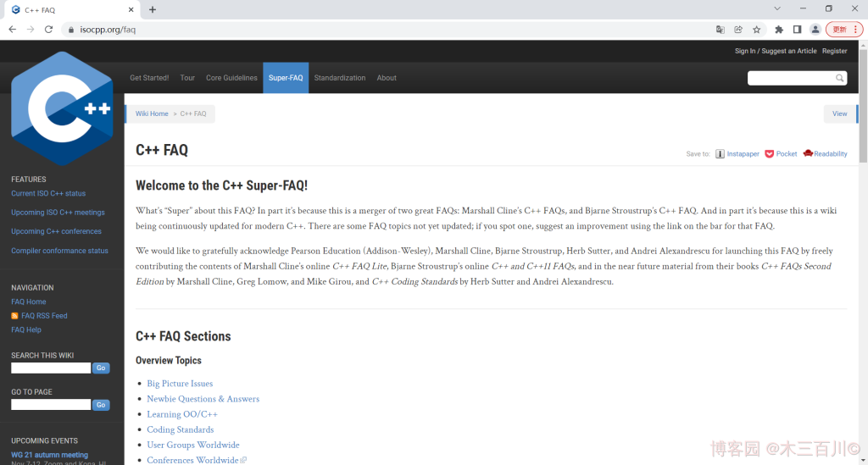Image resolution: width=868 pixels, height=465 pixels.
Task: Switch to the Core Guidelines tab
Action: pos(231,78)
